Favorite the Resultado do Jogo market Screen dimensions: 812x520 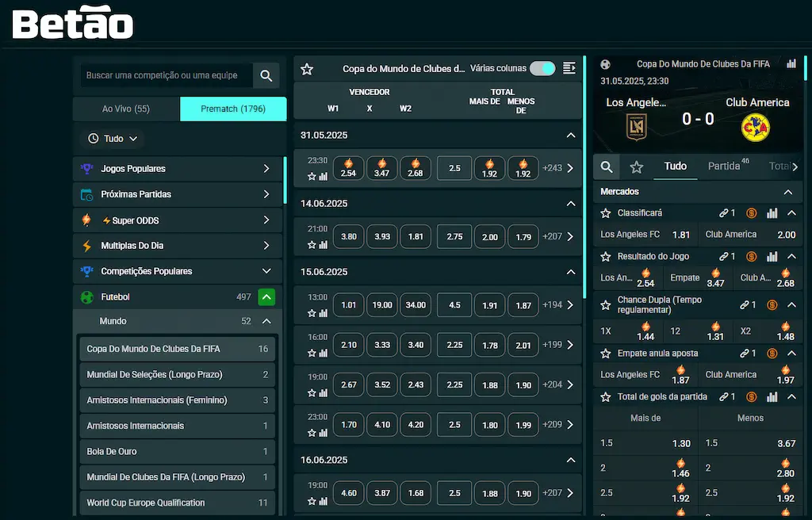605,256
